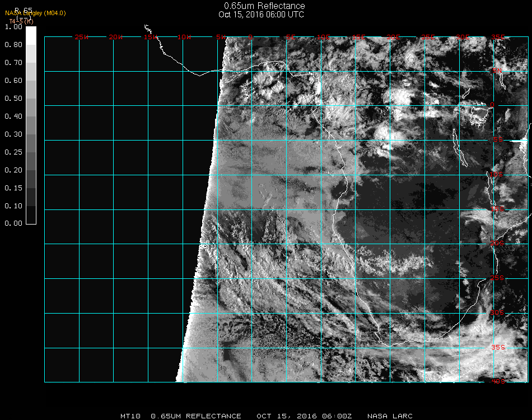532x420 pixels.
Task: Click the '0.65um Reflectance' title text
Action: pos(264,6)
